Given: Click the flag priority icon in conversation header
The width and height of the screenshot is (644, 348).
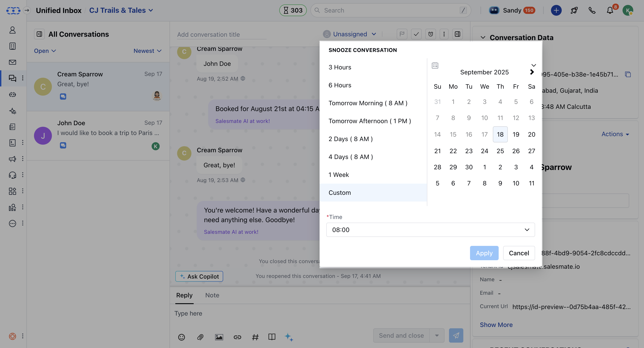Looking at the screenshot, I should [402, 34].
